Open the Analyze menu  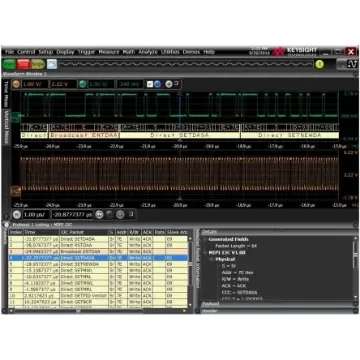click(x=148, y=52)
